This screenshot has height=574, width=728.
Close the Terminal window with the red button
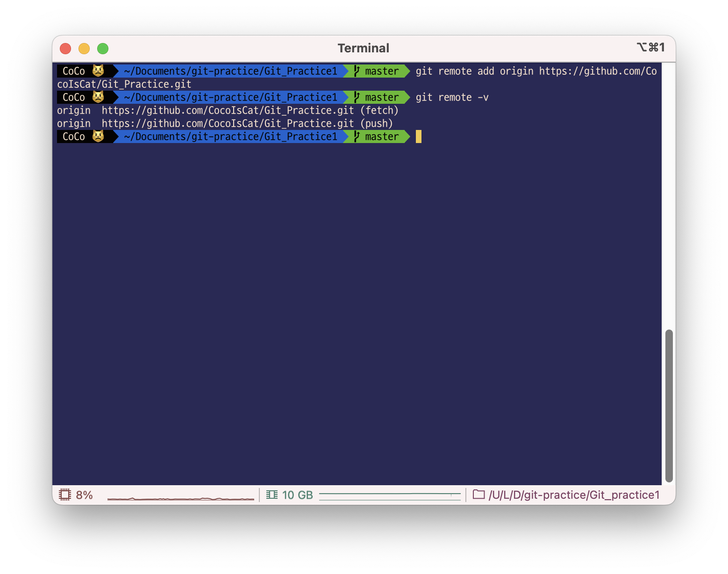point(65,49)
